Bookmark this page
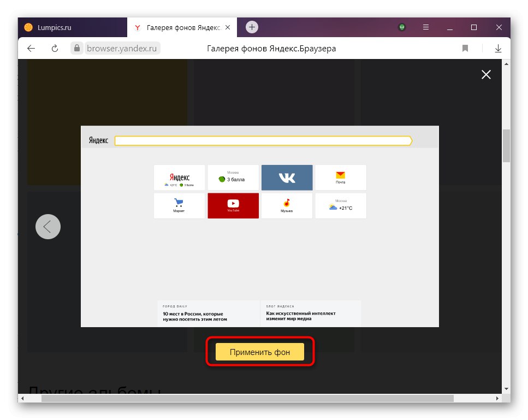The image size is (528, 420). click(x=465, y=49)
